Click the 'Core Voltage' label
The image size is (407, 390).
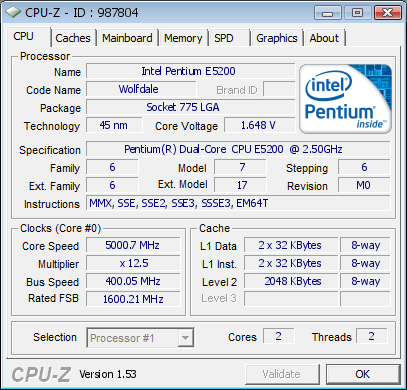point(186,126)
